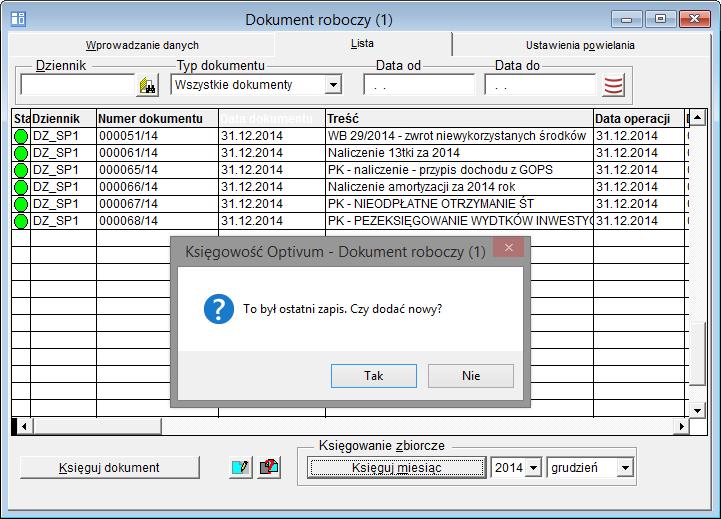Confirm with the Tak button
This screenshot has height=519, width=721.
pyautogui.click(x=374, y=376)
